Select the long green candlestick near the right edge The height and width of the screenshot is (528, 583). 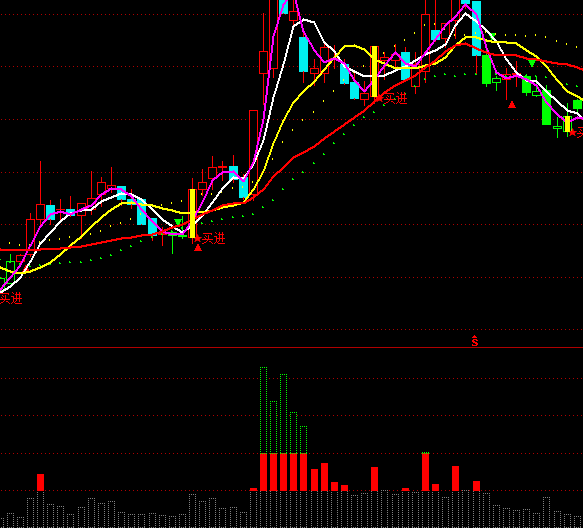pos(546,107)
